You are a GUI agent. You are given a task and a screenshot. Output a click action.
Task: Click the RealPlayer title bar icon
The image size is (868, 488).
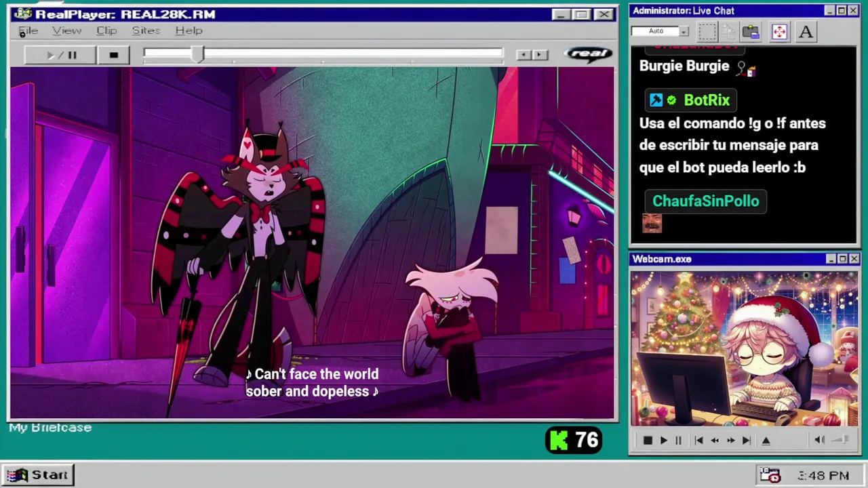tap(23, 14)
